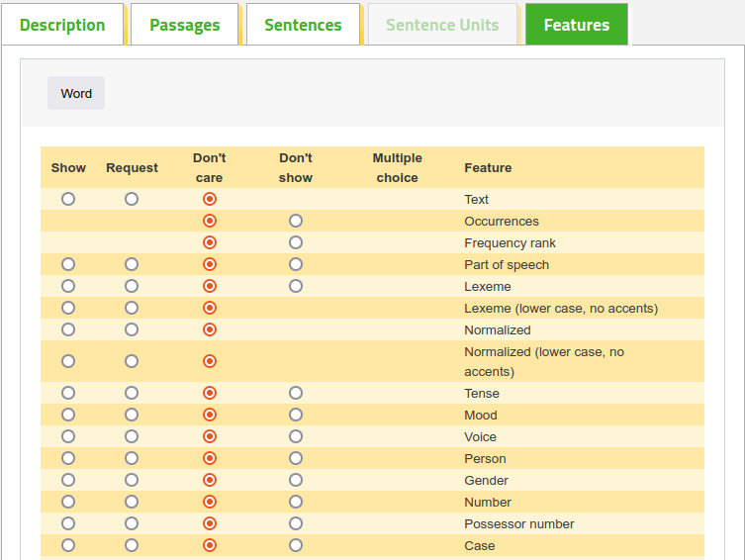
Task: Select Request for Gender
Action: pos(132,480)
